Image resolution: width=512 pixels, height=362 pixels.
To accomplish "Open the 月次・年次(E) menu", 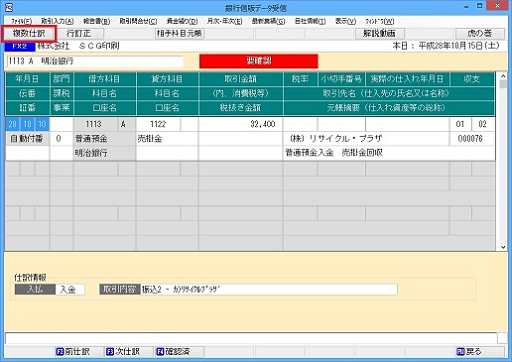I will (x=225, y=21).
